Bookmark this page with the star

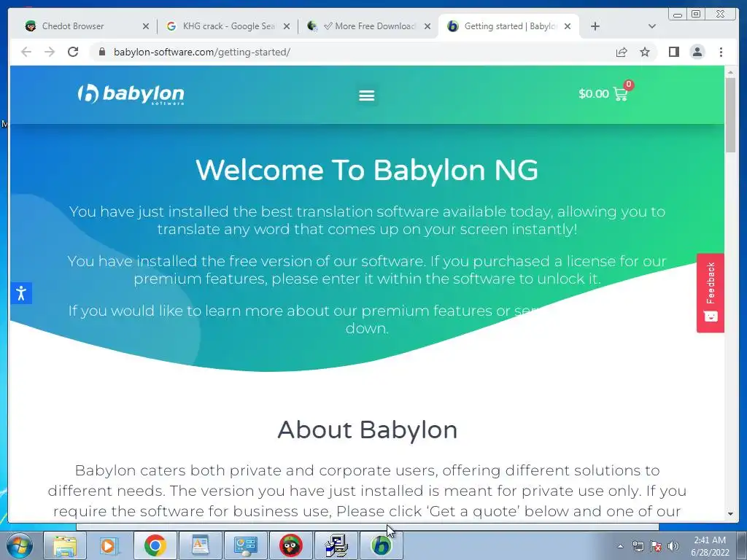point(645,52)
